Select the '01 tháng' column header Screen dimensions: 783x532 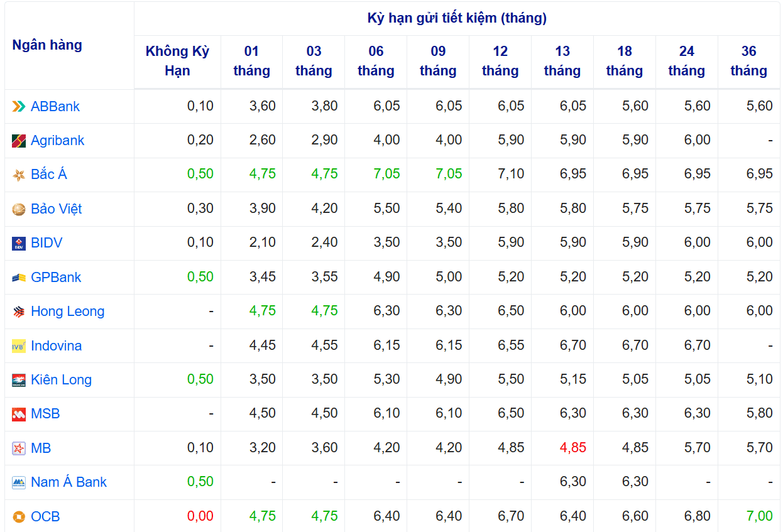point(251,61)
